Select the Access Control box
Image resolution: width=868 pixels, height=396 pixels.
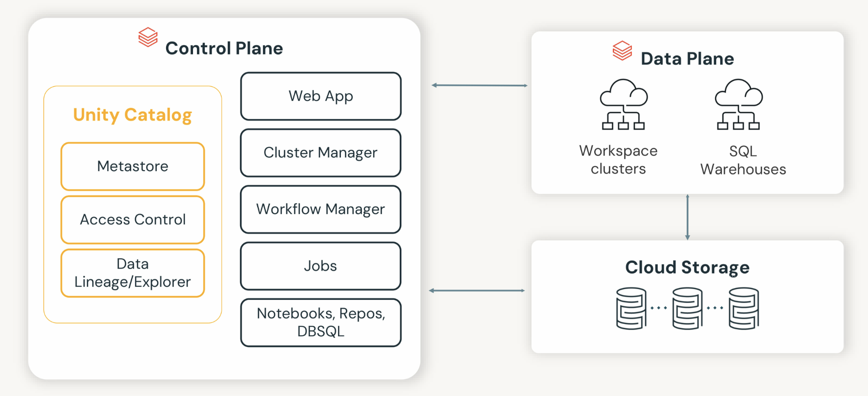tap(133, 220)
